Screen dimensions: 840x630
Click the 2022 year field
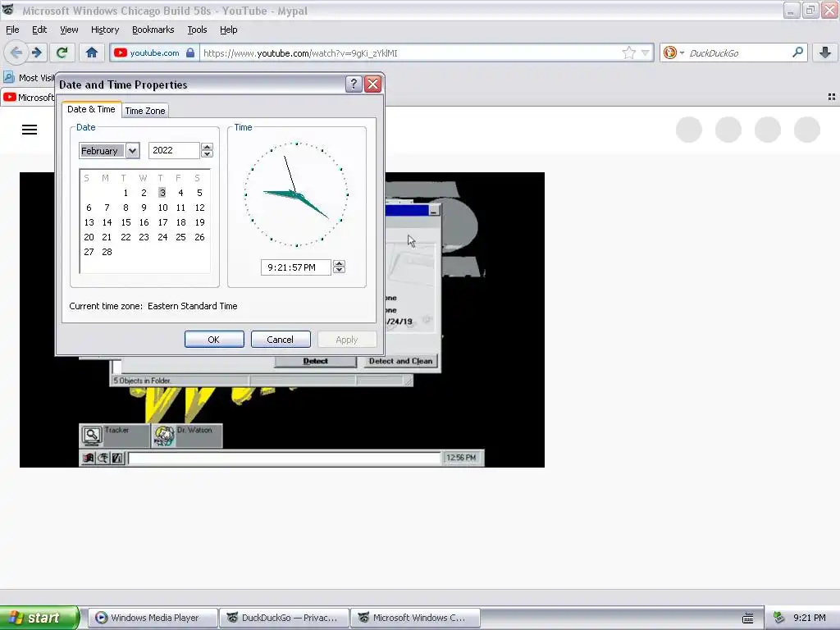(174, 151)
